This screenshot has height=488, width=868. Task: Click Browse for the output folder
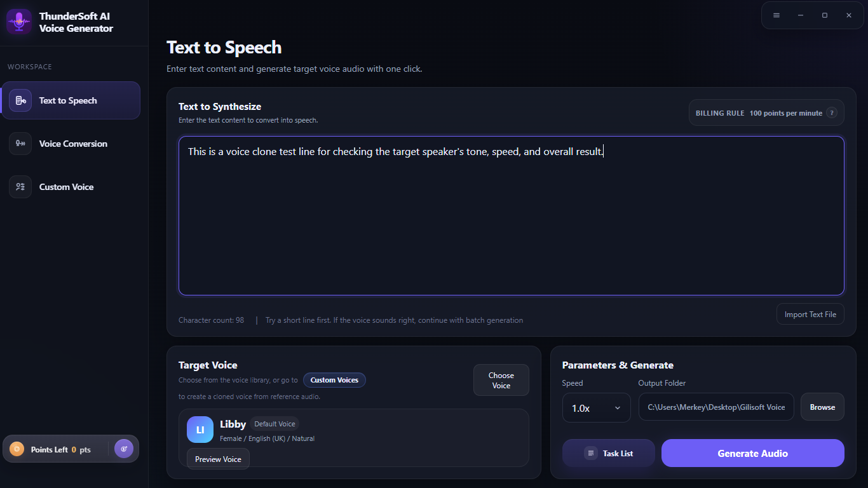click(x=822, y=407)
